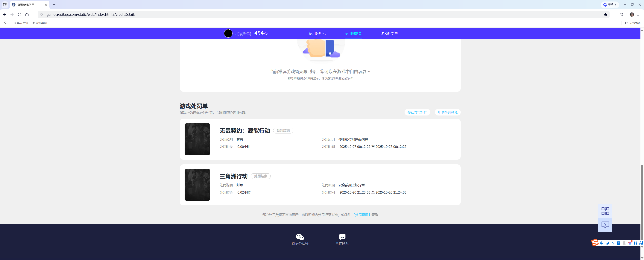Click the tab groups icon in bookmarks bar
This screenshot has height=260, width=644.
coord(5,23)
